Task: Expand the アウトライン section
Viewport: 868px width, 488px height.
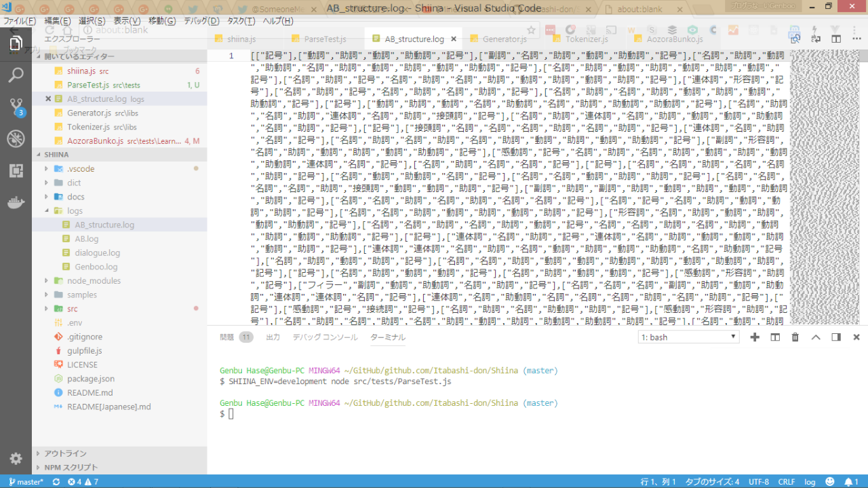Action: [65, 453]
